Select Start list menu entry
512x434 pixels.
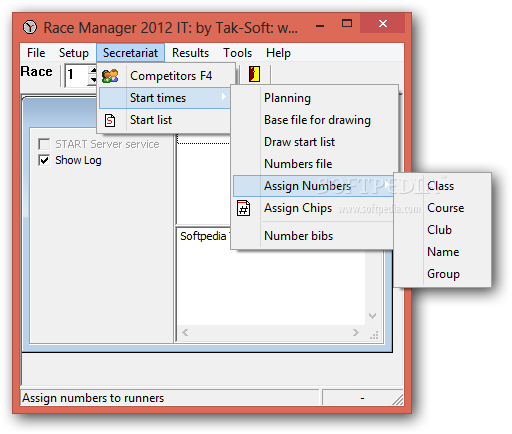point(165,120)
